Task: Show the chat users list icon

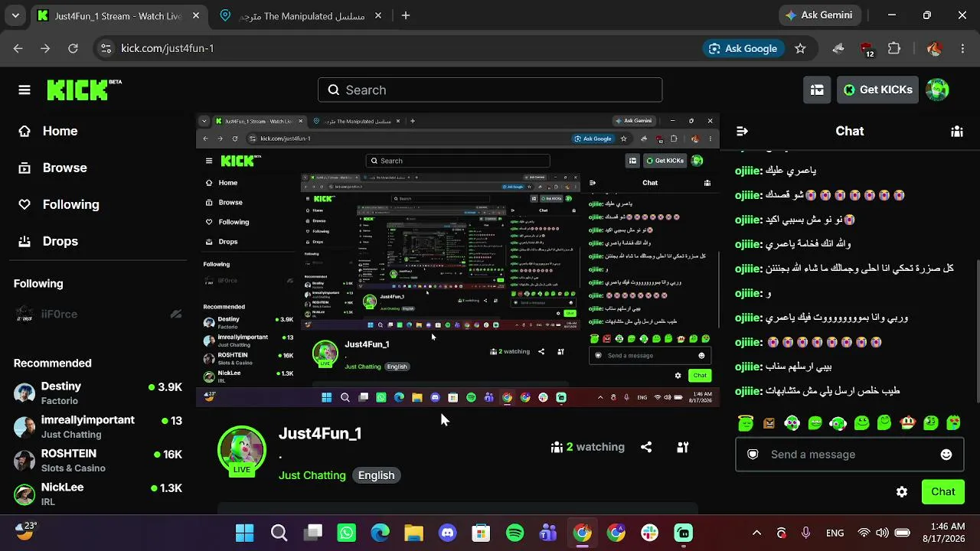Action: [956, 132]
